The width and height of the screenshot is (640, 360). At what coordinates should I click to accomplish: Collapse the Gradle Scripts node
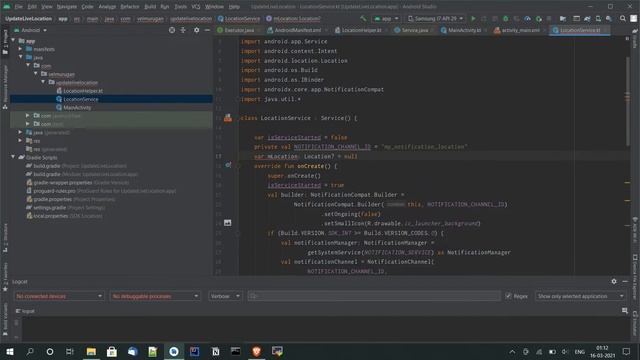[13, 157]
